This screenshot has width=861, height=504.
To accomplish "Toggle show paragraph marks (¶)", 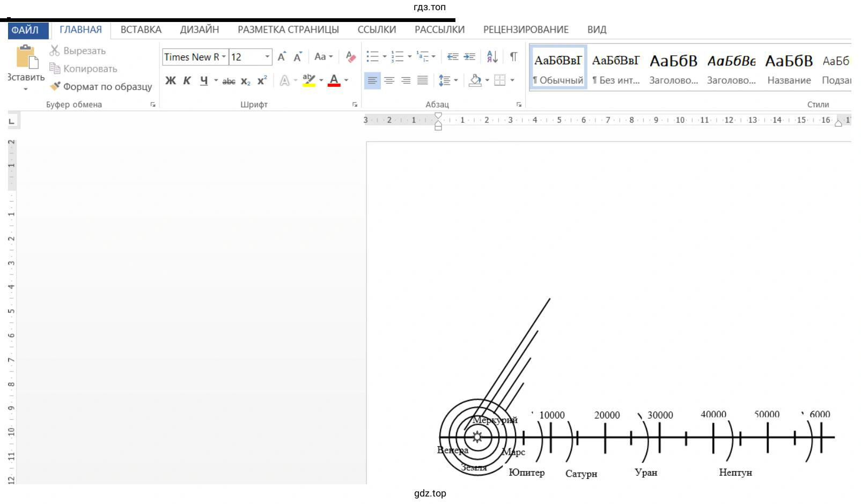I will coord(513,56).
